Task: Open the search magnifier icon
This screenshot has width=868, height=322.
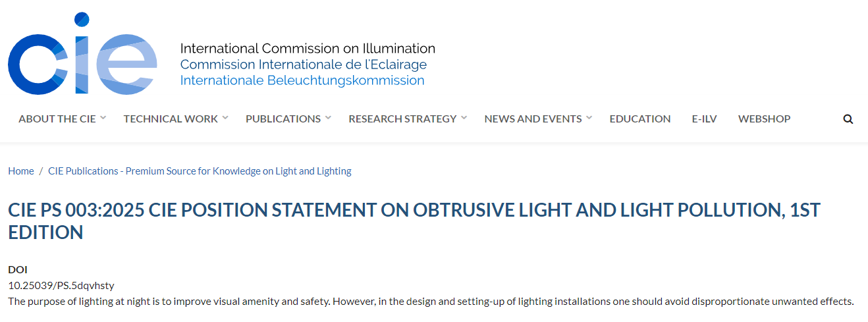Action: pos(848,119)
